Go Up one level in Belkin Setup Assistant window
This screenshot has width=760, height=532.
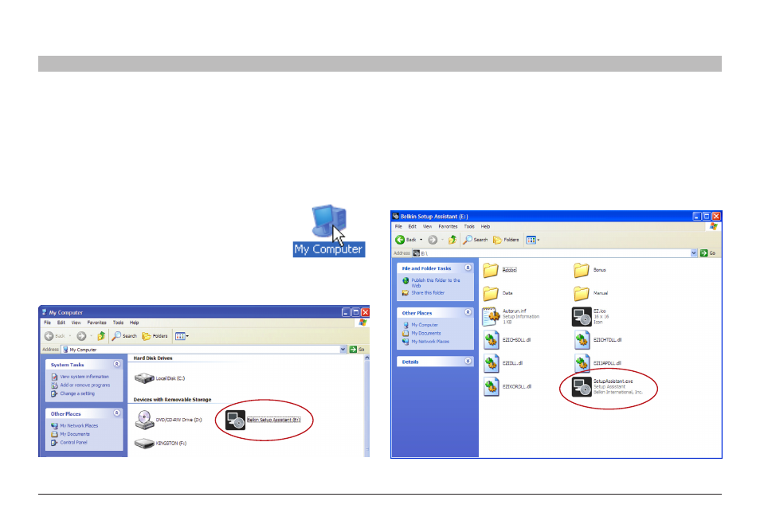coord(452,240)
